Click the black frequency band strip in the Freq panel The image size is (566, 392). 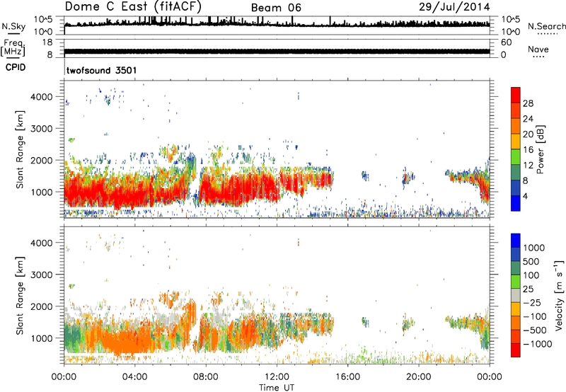click(x=277, y=51)
